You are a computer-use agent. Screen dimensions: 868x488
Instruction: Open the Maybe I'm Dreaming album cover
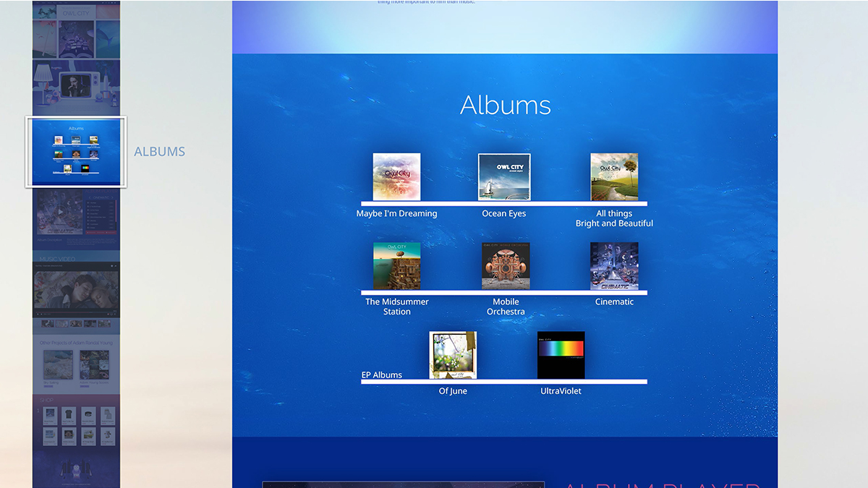396,176
